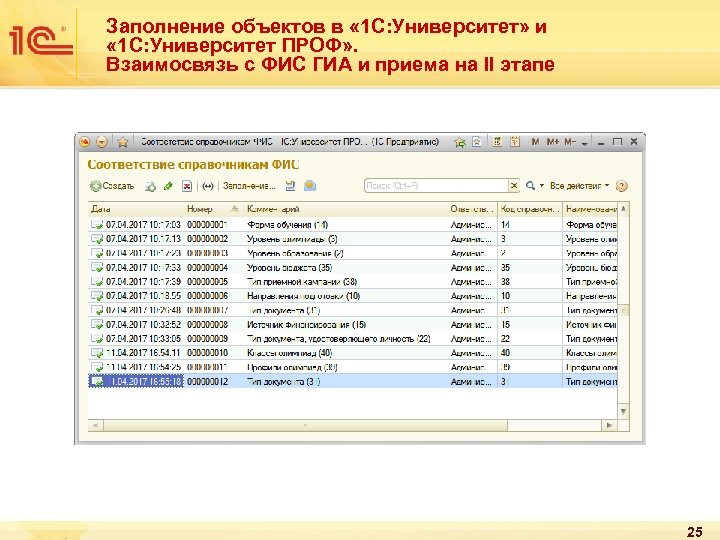The width and height of the screenshot is (720, 540).
Task: Click the red mark-for-deletion icon
Action: 187,186
